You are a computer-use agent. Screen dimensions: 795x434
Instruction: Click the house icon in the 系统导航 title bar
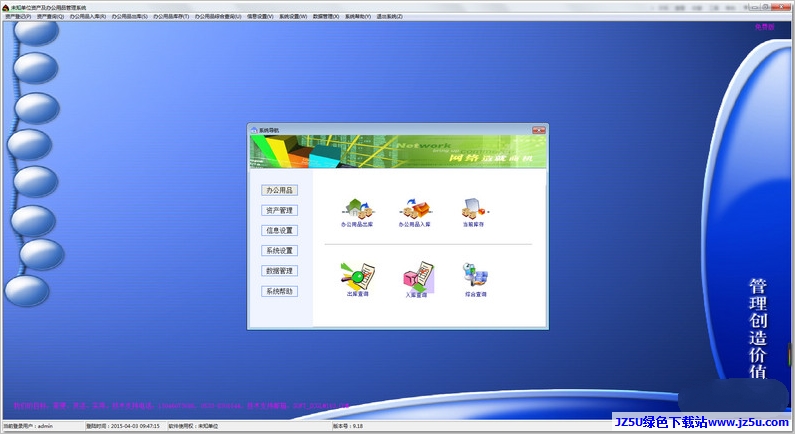(254, 130)
